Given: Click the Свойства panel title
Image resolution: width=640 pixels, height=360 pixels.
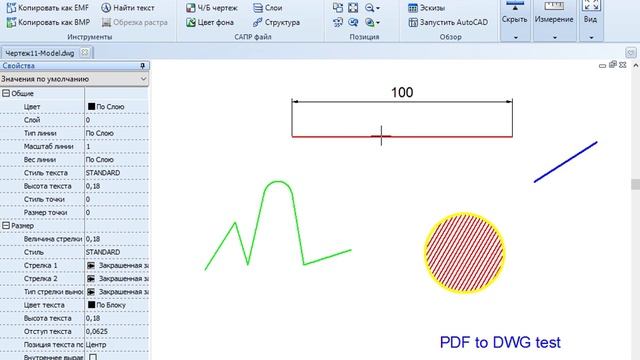Looking at the screenshot, I should pyautogui.click(x=18, y=66).
